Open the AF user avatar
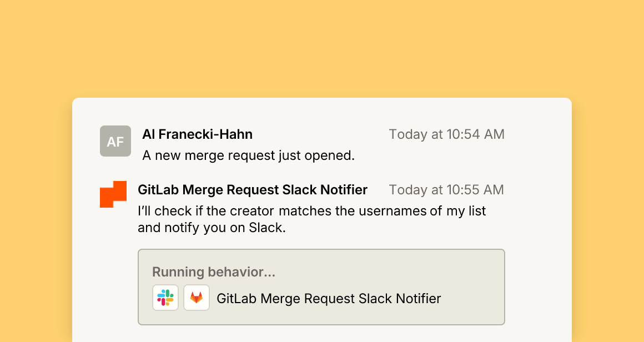Image resolution: width=644 pixels, height=342 pixels. [x=115, y=141]
